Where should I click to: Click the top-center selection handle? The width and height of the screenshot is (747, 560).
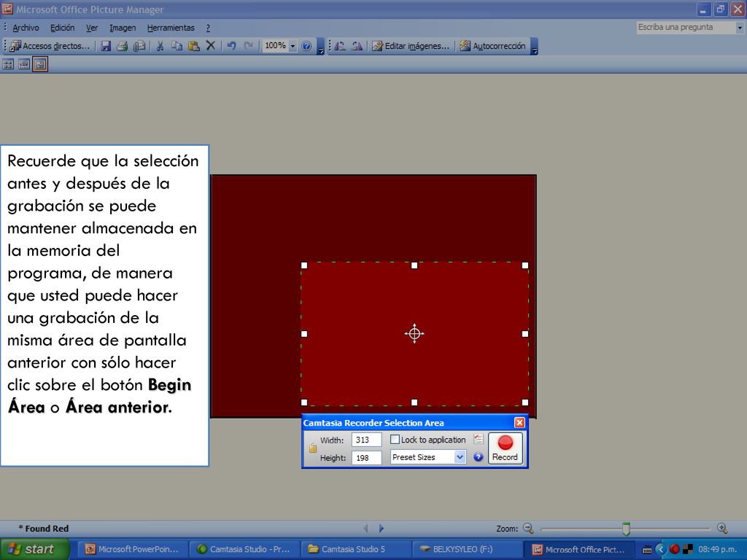click(414, 265)
